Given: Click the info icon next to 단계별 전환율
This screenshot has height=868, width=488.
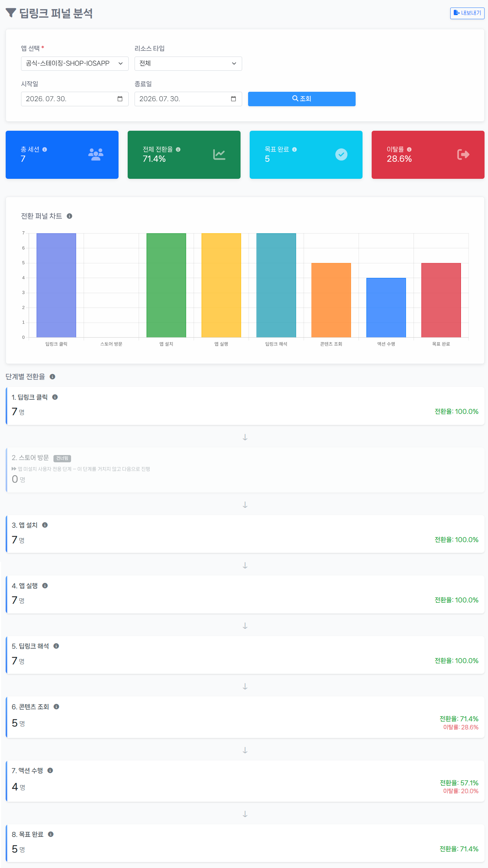Looking at the screenshot, I should [52, 376].
